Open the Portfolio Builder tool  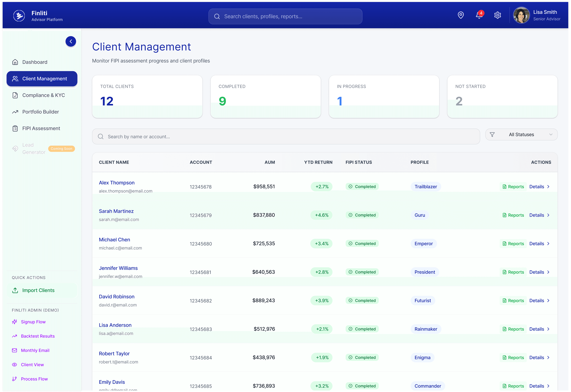click(x=41, y=112)
